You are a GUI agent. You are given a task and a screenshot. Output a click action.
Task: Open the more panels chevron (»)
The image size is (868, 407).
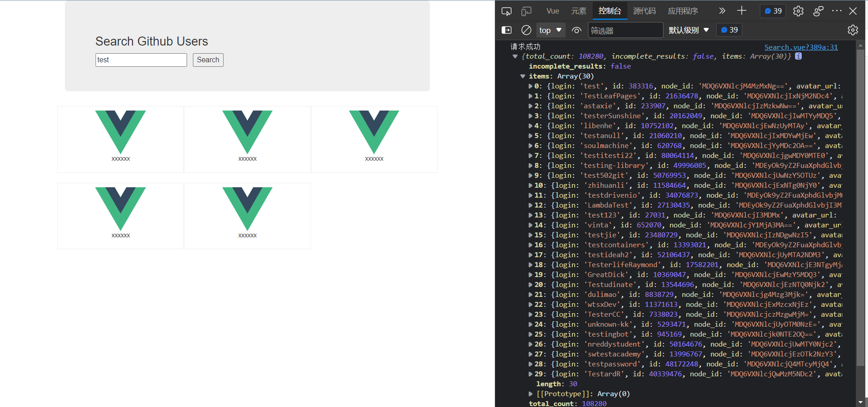[722, 11]
